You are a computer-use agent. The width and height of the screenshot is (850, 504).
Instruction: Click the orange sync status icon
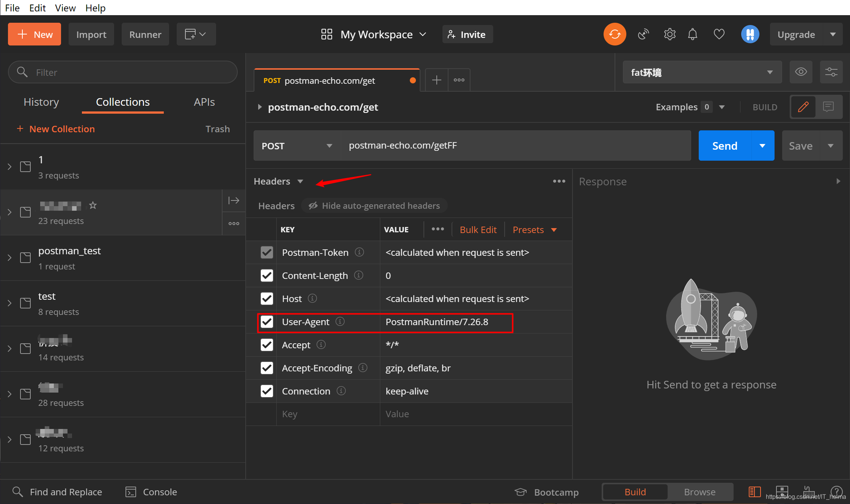click(615, 34)
